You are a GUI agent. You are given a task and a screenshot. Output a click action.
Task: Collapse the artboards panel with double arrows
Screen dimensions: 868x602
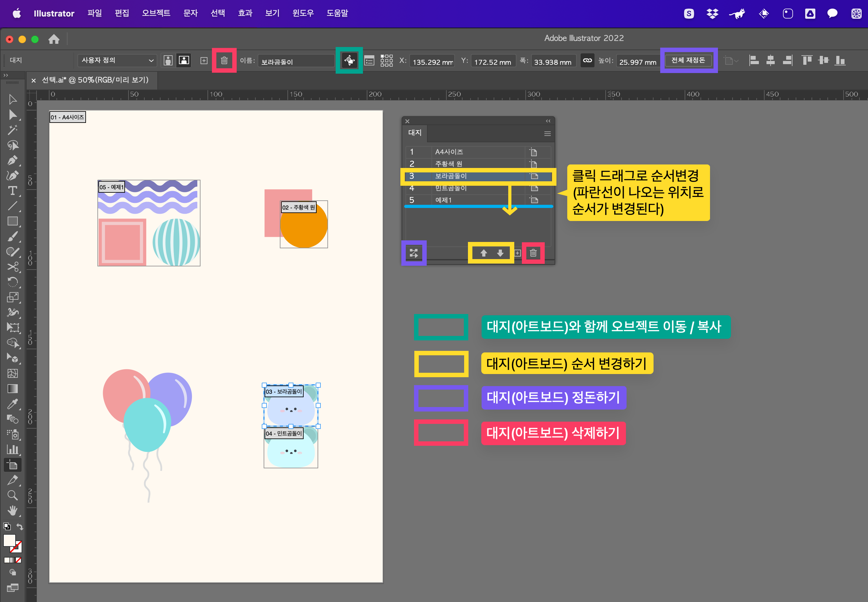[548, 121]
